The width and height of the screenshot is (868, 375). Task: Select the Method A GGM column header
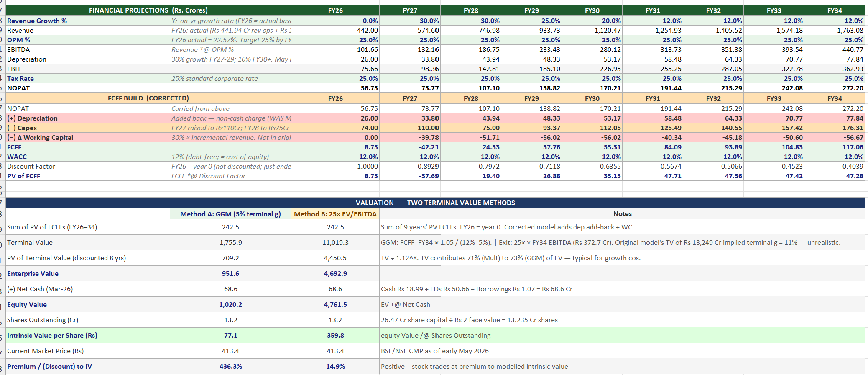pos(230,214)
